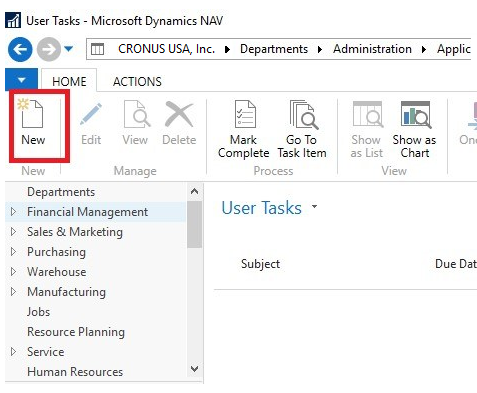Click the Delete X icon

click(179, 114)
